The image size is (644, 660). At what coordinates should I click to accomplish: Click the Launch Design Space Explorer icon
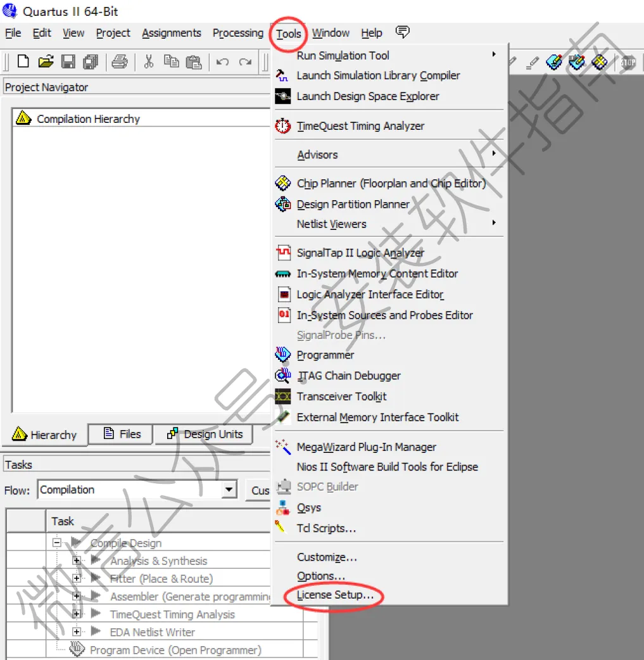click(x=283, y=96)
